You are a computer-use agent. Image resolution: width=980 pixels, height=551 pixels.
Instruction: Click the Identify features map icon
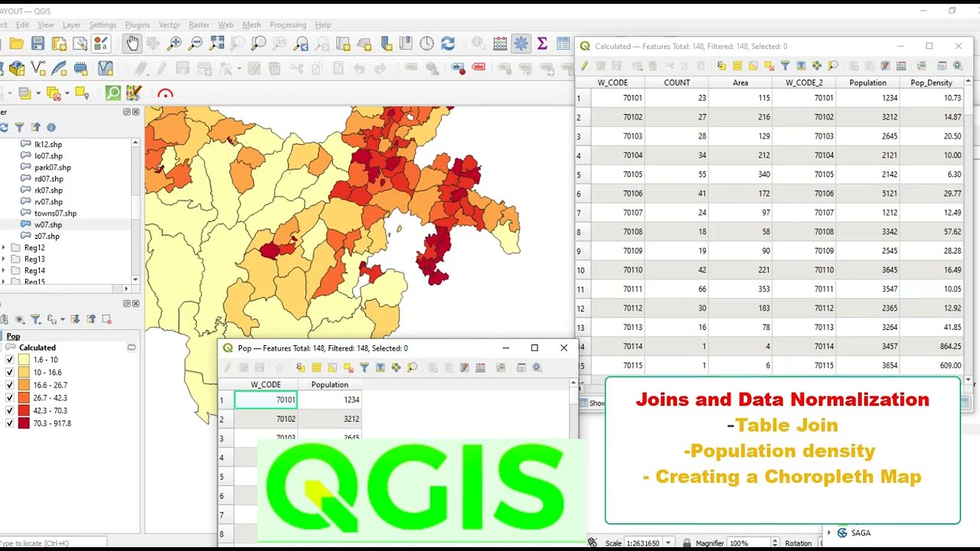pos(479,44)
